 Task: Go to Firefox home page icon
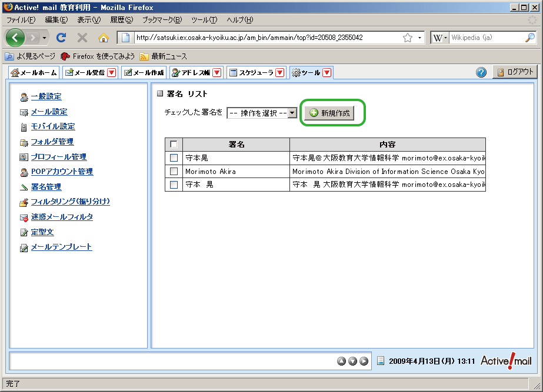(104, 38)
